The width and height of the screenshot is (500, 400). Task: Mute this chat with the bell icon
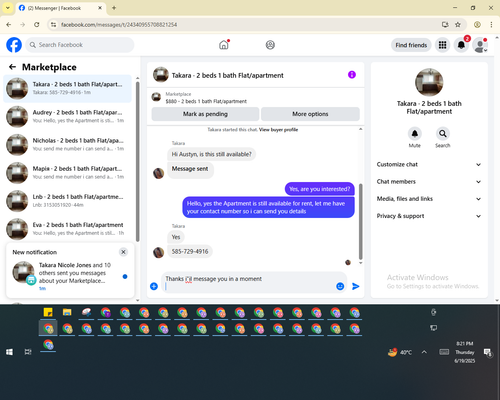coord(414,134)
